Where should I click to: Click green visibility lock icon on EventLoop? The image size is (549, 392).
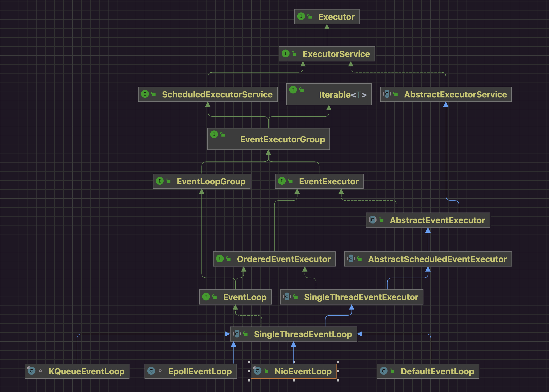(x=214, y=297)
